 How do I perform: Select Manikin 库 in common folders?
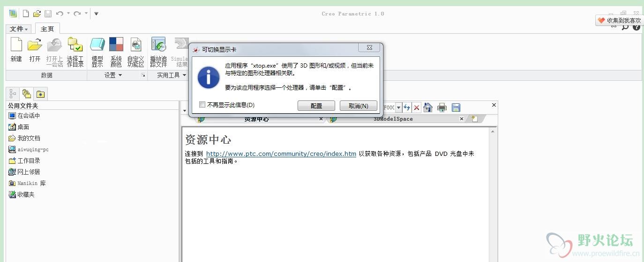[x=27, y=183]
